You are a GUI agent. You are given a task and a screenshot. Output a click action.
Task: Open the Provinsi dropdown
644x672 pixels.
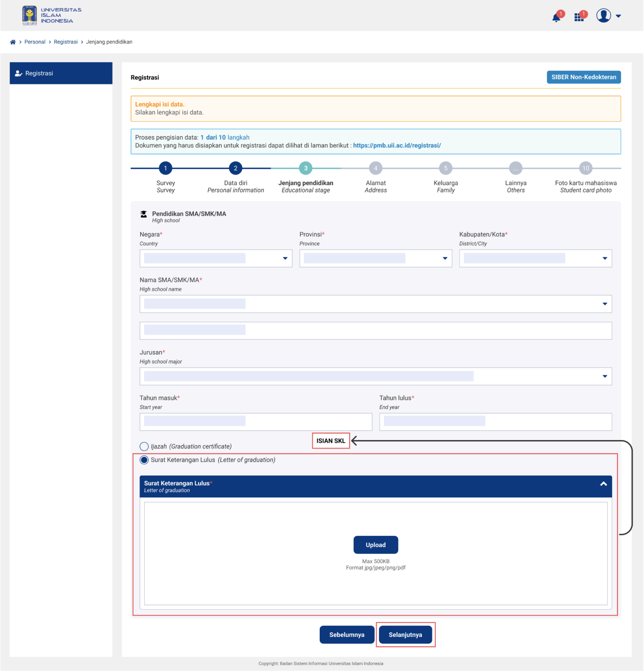click(x=376, y=259)
